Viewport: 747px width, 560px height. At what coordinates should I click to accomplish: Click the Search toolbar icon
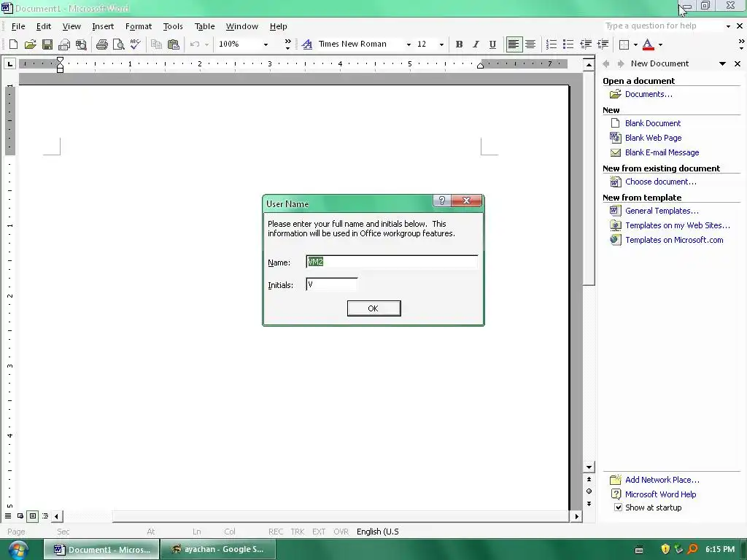coord(81,44)
